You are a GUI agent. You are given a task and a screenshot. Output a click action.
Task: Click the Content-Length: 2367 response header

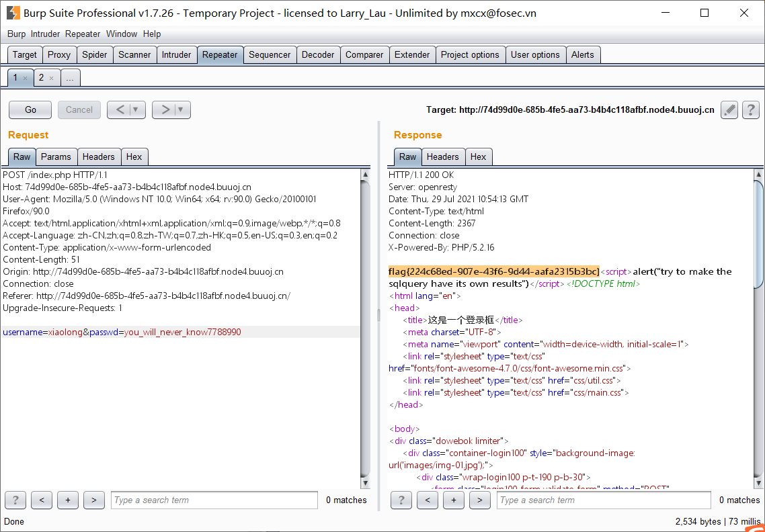(x=432, y=223)
